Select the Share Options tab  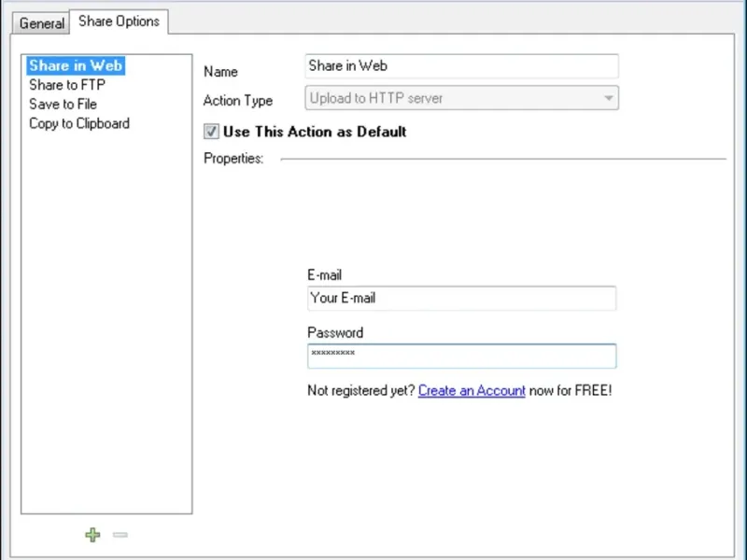click(x=119, y=21)
